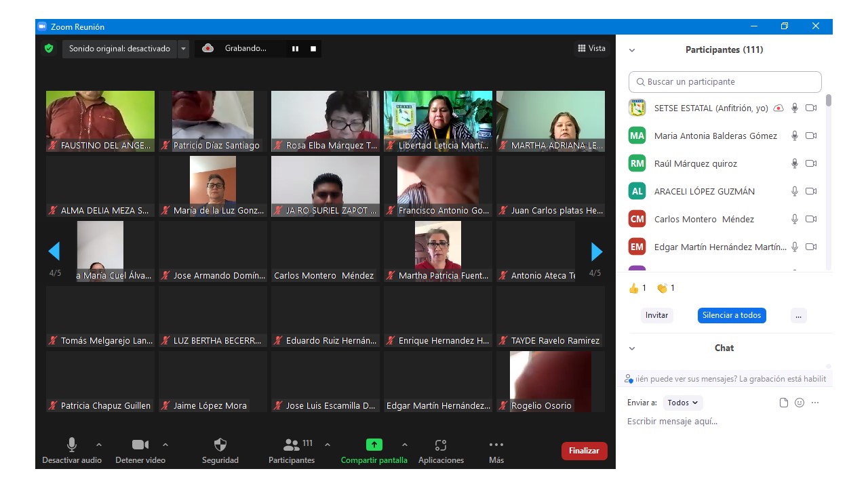This screenshot has width=868, height=488.
Task: Click the AL avatar for ARACELI LÓPEZ
Action: point(637,191)
